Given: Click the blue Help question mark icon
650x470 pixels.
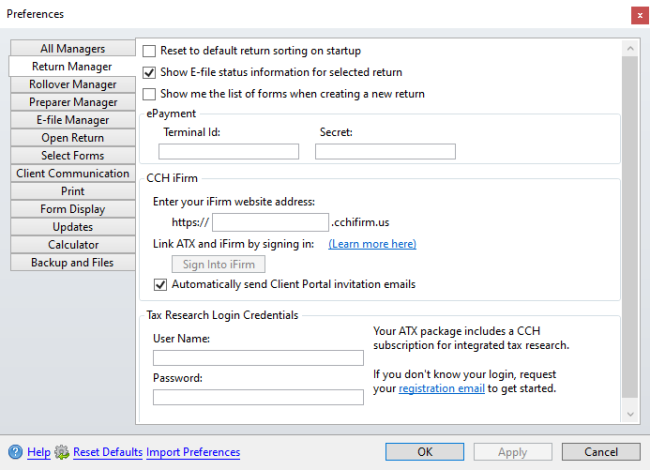Looking at the screenshot, I should tap(15, 452).
